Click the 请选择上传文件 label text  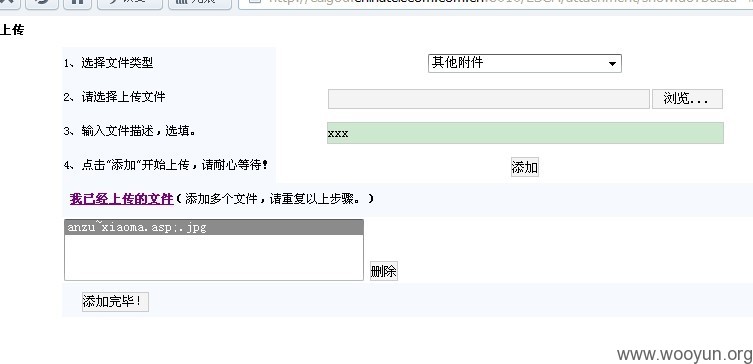[x=123, y=97]
